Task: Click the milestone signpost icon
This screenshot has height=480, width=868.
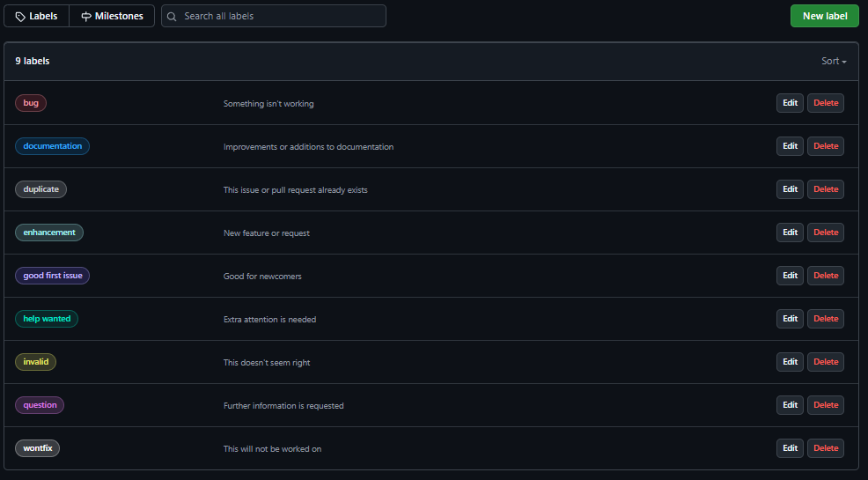Action: (86, 17)
